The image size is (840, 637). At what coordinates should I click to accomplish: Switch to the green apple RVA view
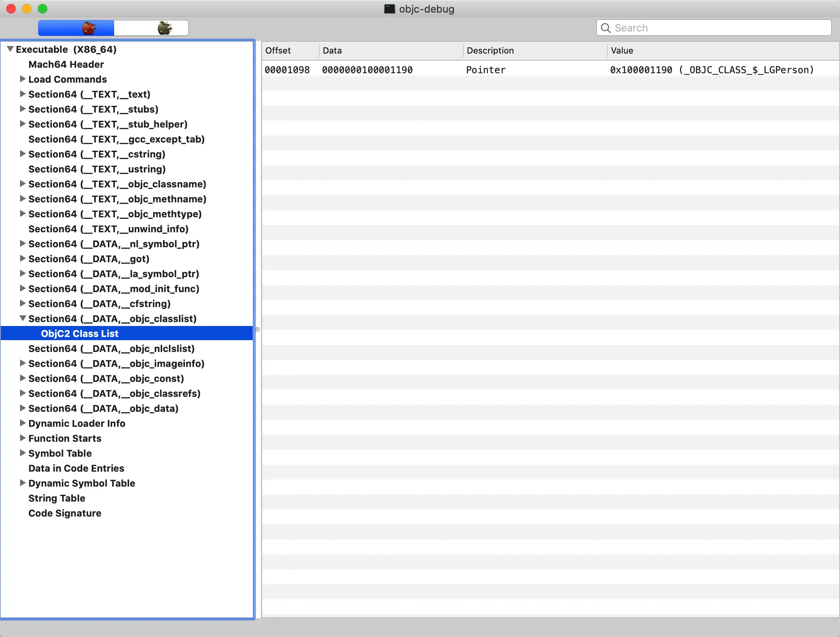(164, 28)
